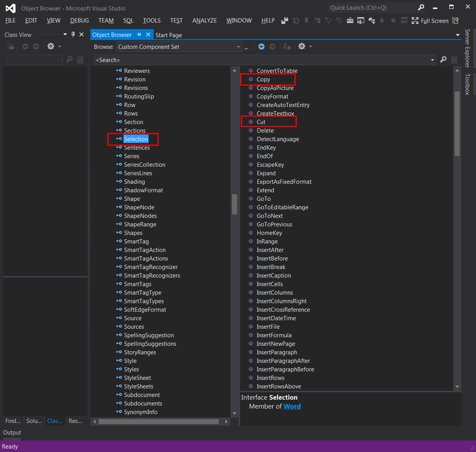The height and width of the screenshot is (452, 476).
Task: Click the Class View Back arrow icon
Action: coord(25,47)
